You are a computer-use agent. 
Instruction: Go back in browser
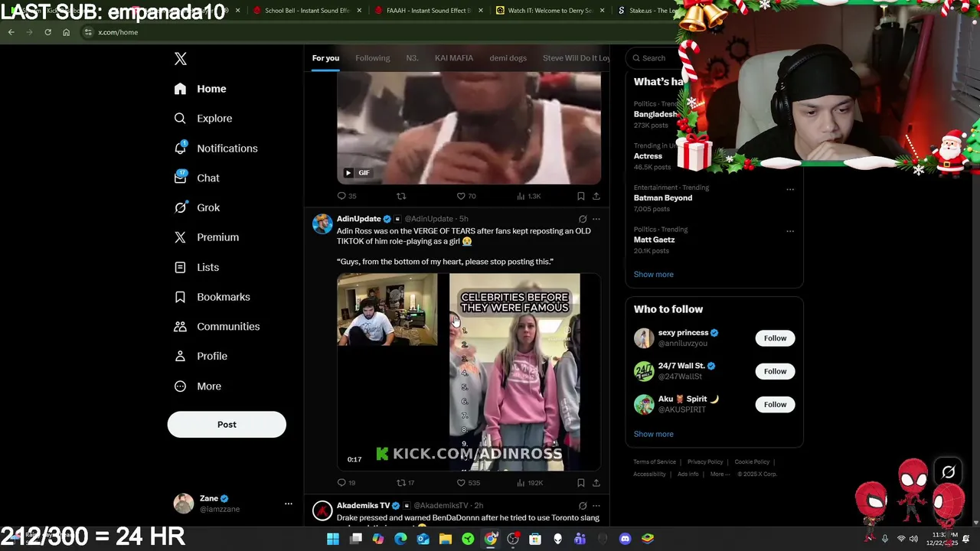point(11,32)
